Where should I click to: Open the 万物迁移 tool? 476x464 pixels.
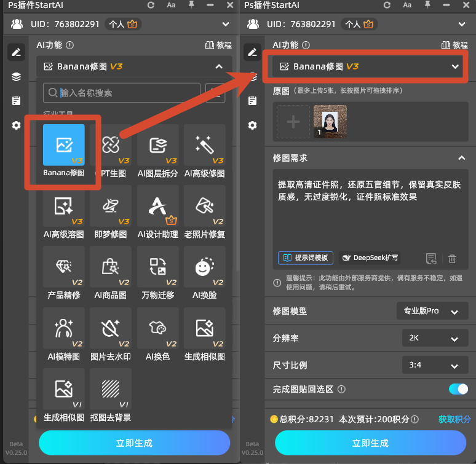(158, 267)
